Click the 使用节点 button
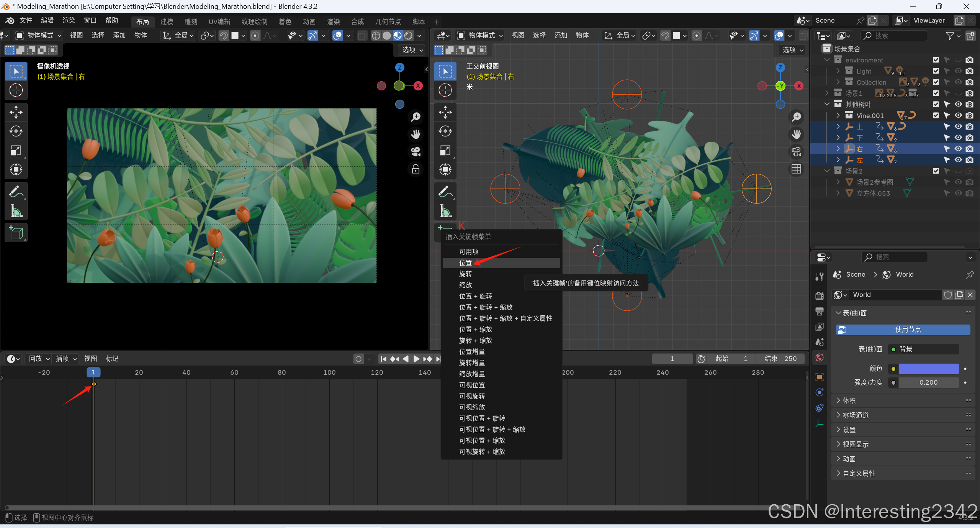 tap(903, 330)
